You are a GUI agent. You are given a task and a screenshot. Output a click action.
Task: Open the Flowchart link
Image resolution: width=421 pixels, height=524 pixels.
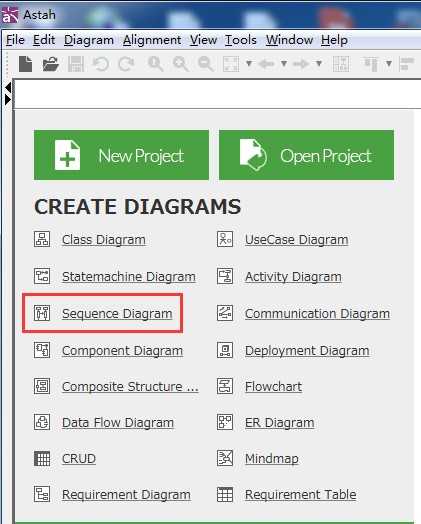click(273, 387)
